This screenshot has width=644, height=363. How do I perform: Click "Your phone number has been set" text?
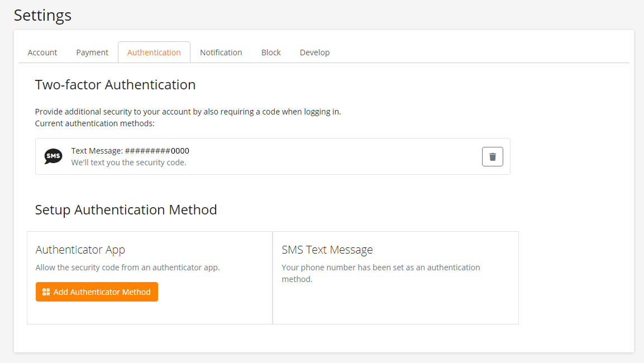pos(381,273)
